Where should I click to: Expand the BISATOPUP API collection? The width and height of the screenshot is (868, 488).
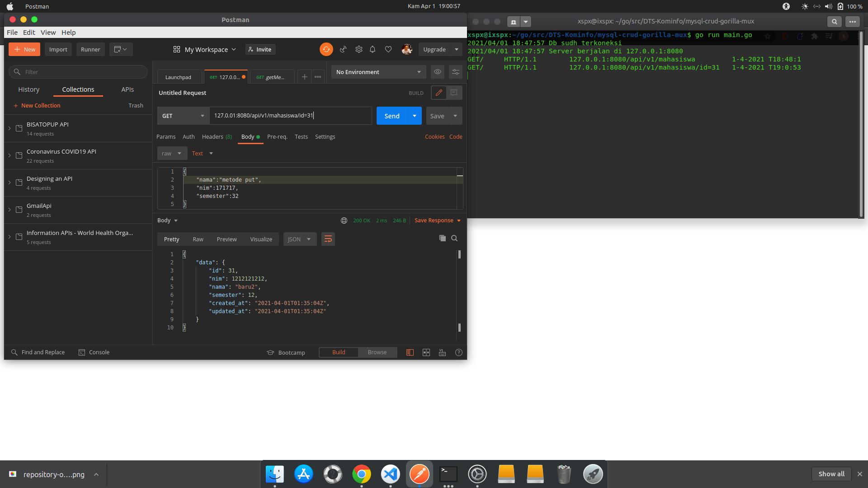coord(9,128)
